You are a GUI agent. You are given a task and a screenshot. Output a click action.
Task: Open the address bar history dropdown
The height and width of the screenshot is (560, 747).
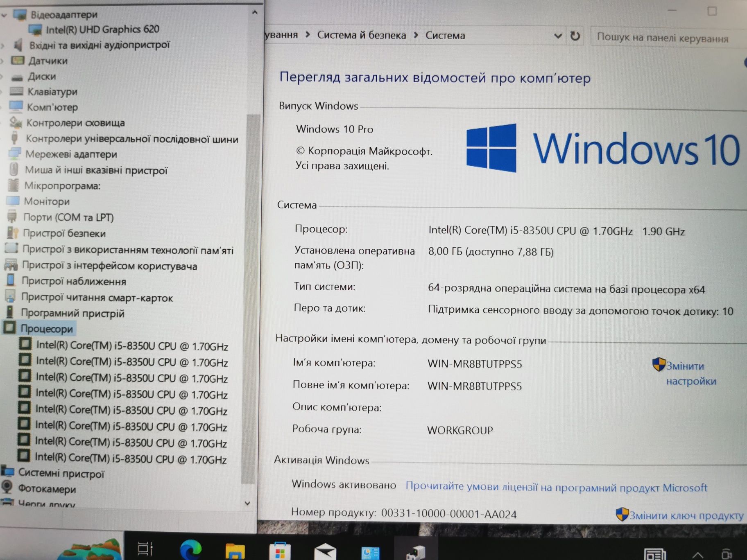coord(557,36)
